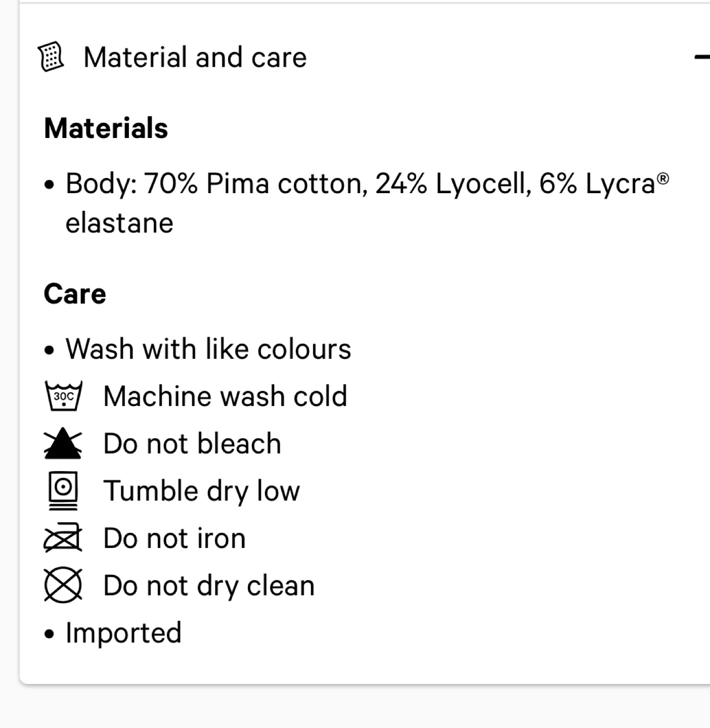The height and width of the screenshot is (728, 710).
Task: Click the word elastane
Action: [119, 223]
